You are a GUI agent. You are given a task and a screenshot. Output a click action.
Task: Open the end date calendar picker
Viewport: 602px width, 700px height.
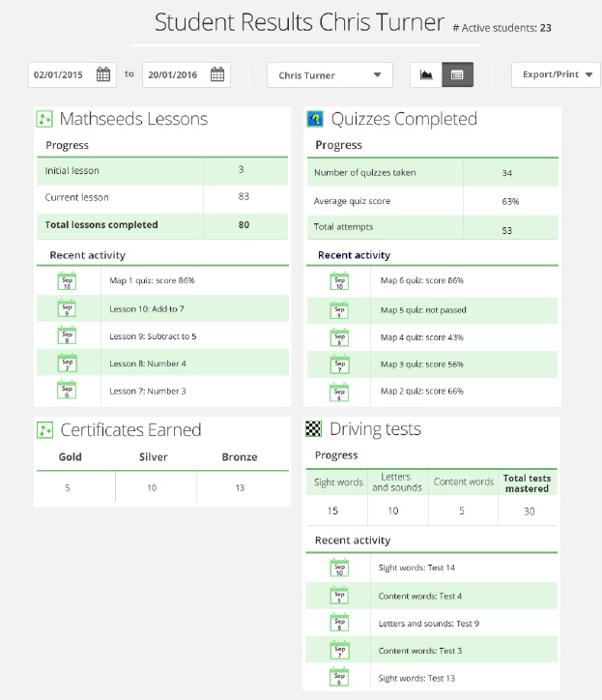click(217, 74)
